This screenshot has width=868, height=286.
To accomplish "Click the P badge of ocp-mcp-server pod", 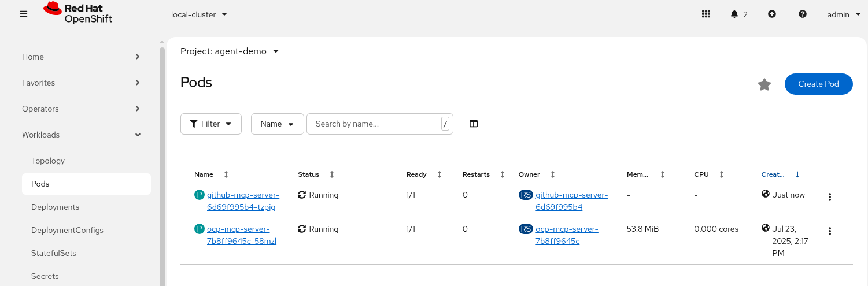I will (200, 229).
